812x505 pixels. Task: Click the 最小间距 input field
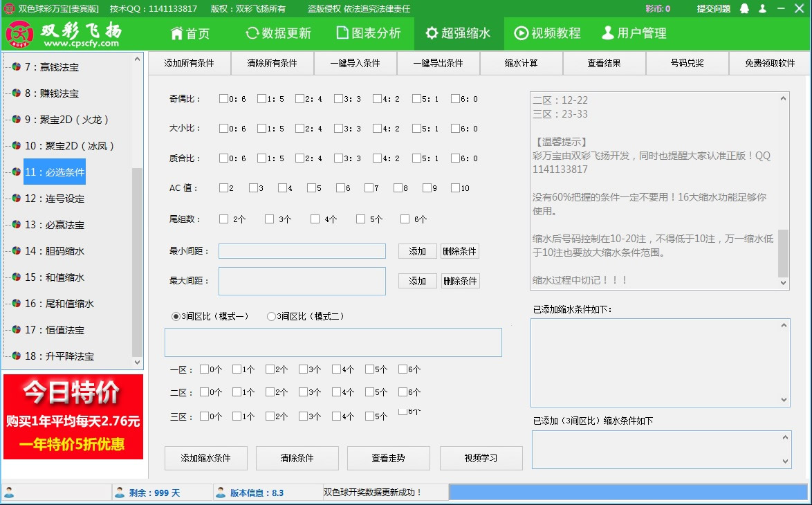[302, 251]
